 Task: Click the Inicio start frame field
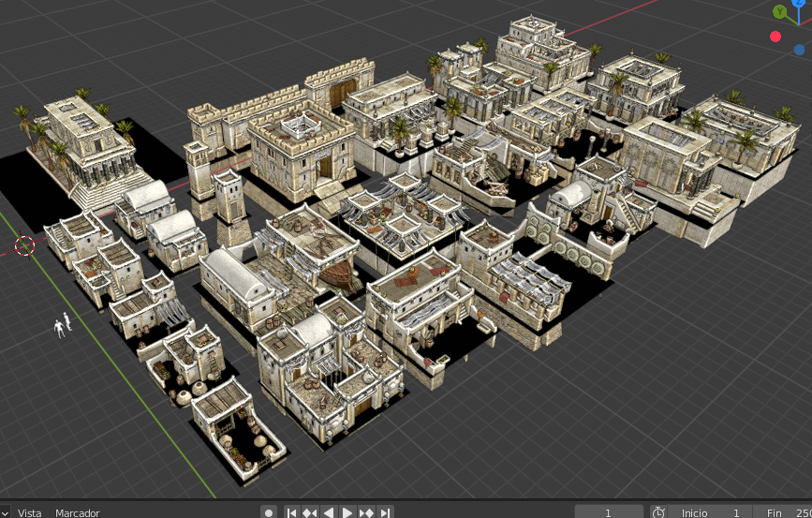[714, 512]
